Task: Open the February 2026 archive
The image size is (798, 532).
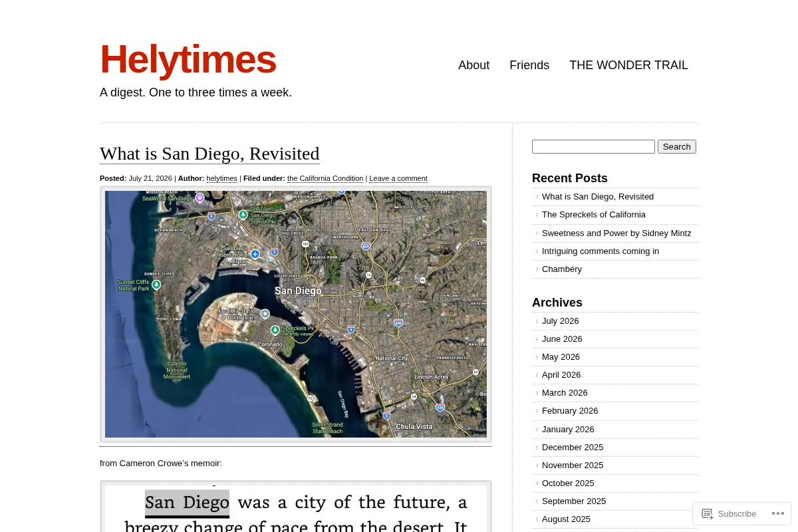Action: (570, 410)
